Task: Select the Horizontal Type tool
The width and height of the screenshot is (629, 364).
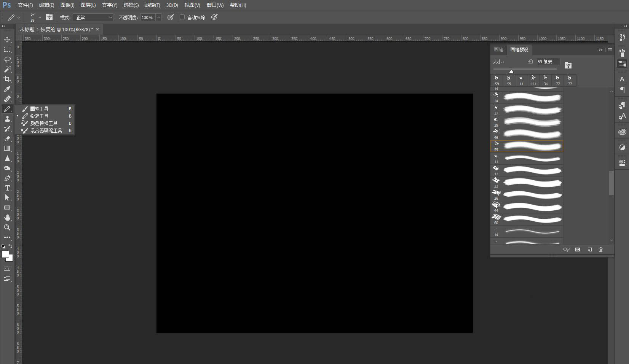Action: pyautogui.click(x=7, y=188)
